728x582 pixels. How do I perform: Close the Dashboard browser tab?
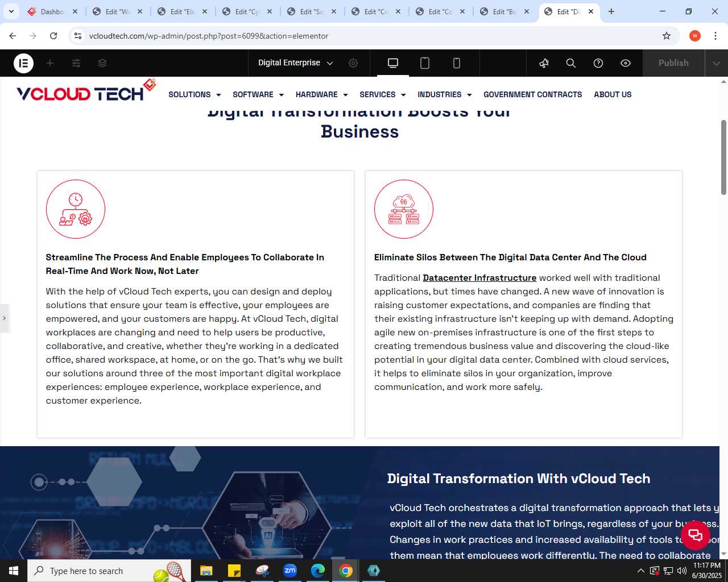click(x=75, y=11)
